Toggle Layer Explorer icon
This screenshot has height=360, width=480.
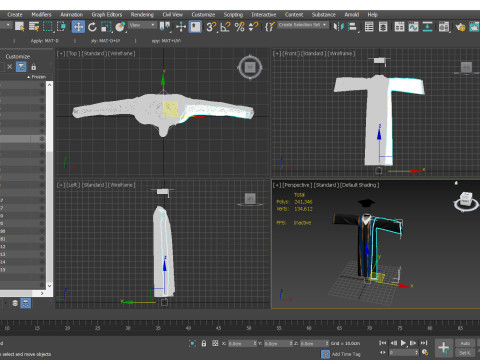(x=383, y=27)
